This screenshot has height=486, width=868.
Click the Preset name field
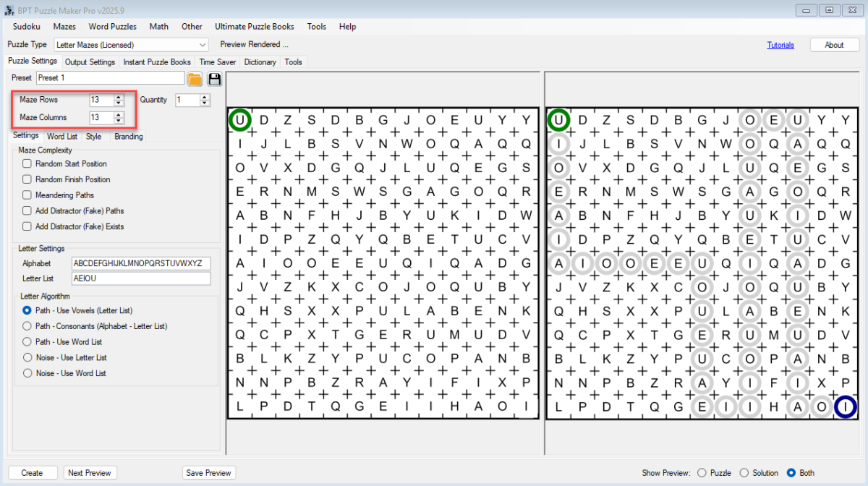(111, 78)
